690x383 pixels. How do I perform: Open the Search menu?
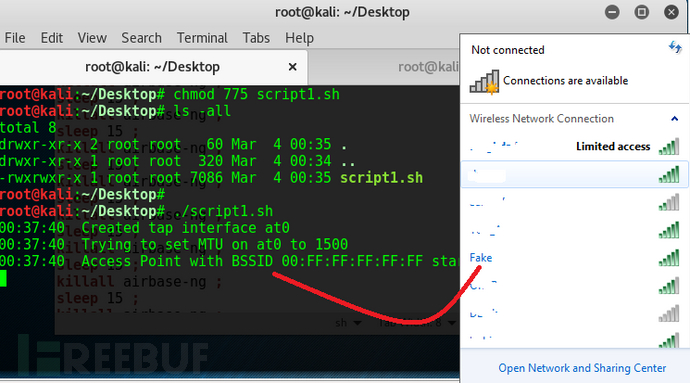(141, 38)
